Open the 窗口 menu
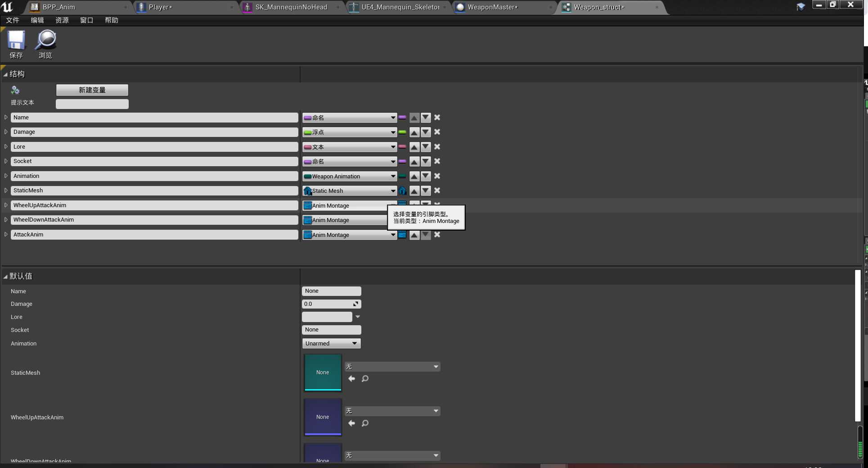Image resolution: width=868 pixels, height=468 pixels. pyautogui.click(x=86, y=20)
